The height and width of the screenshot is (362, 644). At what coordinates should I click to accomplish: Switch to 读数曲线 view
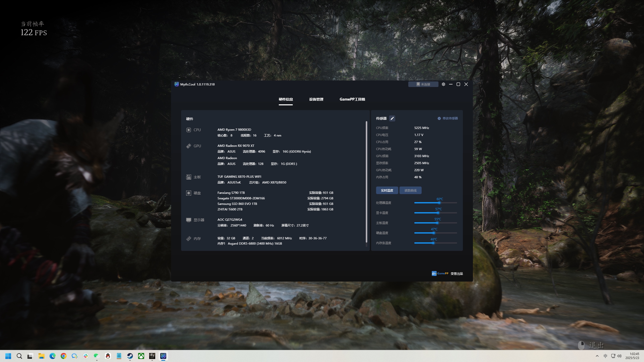410,191
